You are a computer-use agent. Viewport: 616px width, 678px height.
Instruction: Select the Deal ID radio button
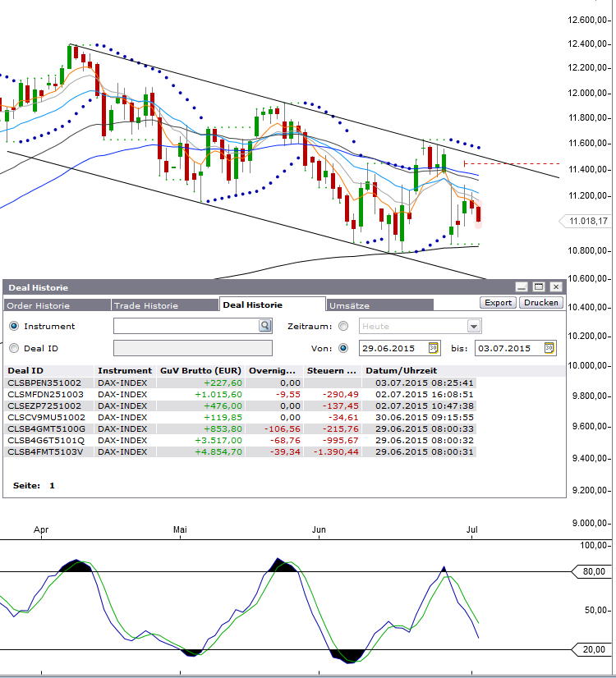click(13, 348)
